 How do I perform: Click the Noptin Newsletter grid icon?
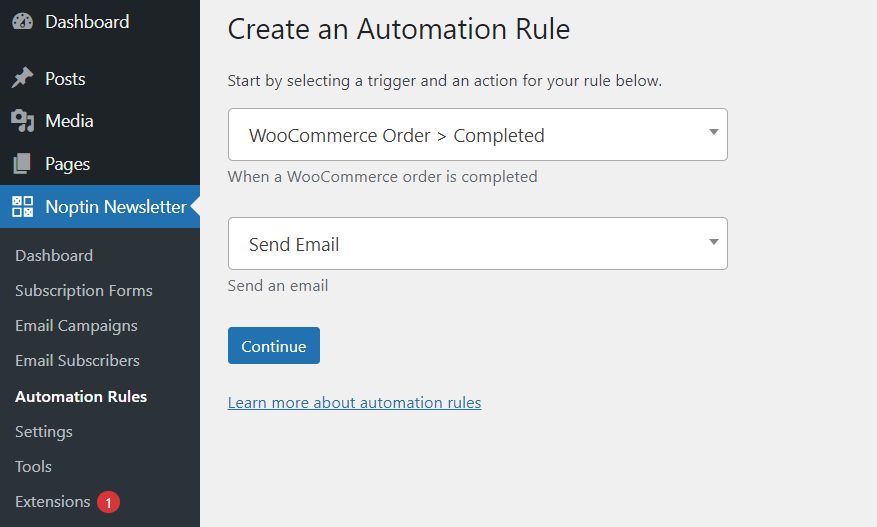pos(23,206)
